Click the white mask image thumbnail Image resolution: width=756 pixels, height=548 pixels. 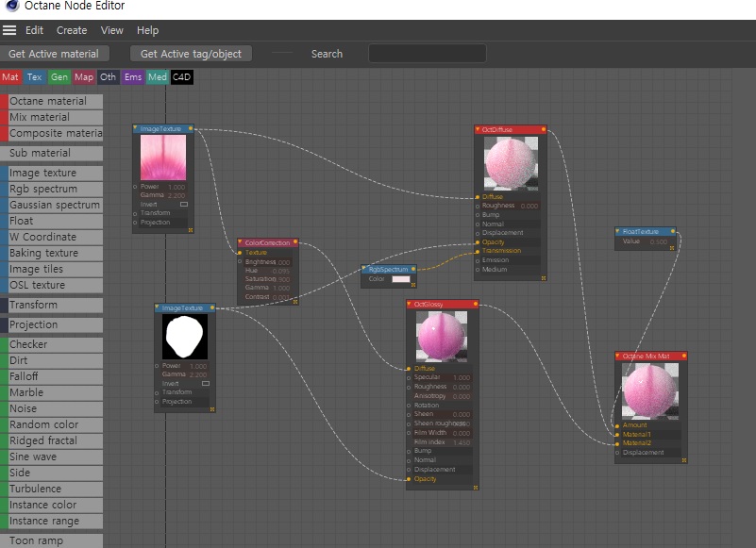tap(185, 337)
